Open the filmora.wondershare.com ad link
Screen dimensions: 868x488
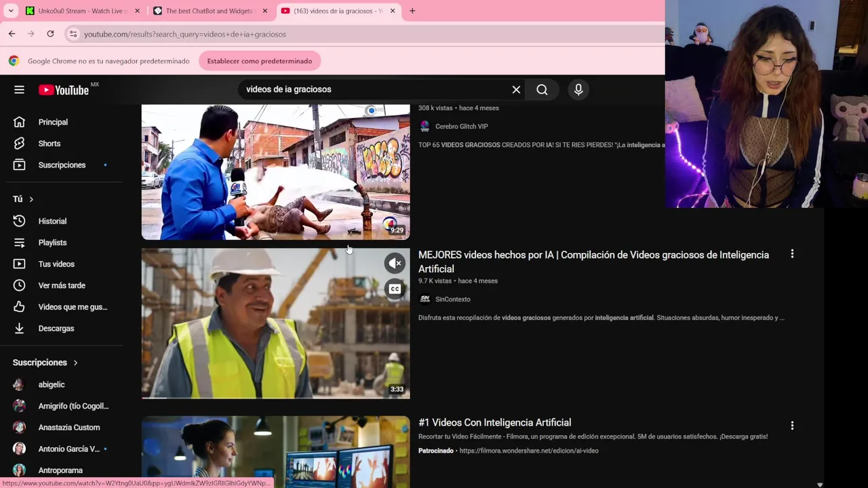(529, 451)
